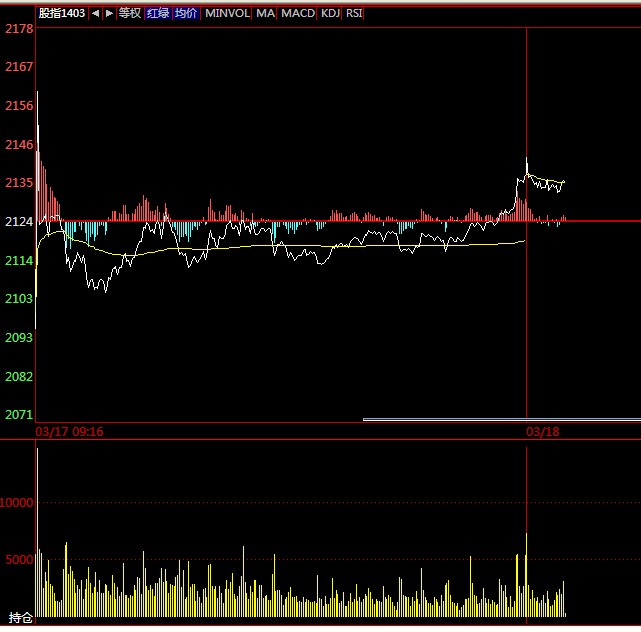Switch to the MINVOL indicator
The width and height of the screenshot is (641, 632).
(226, 13)
